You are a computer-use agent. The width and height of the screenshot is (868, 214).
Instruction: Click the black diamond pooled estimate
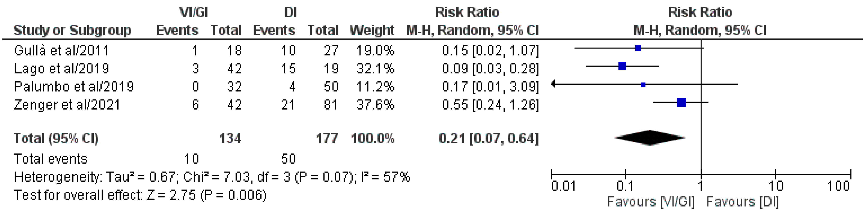pyautogui.click(x=650, y=138)
